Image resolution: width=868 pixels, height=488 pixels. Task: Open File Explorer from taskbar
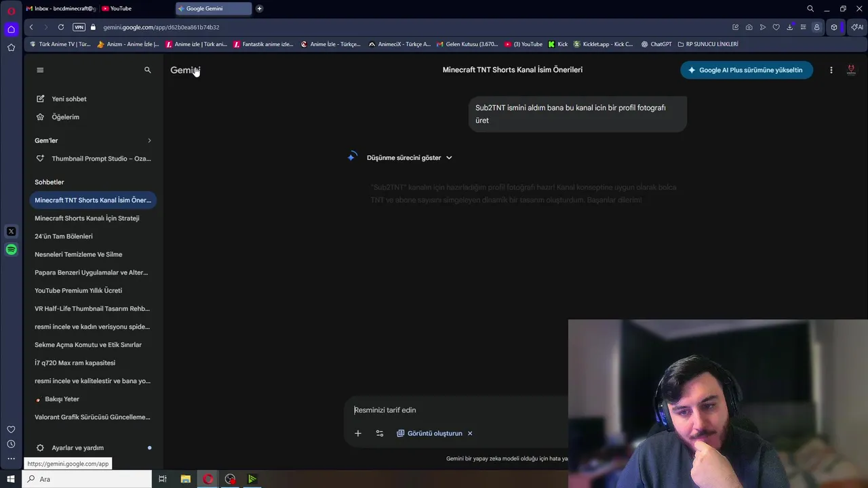click(185, 479)
